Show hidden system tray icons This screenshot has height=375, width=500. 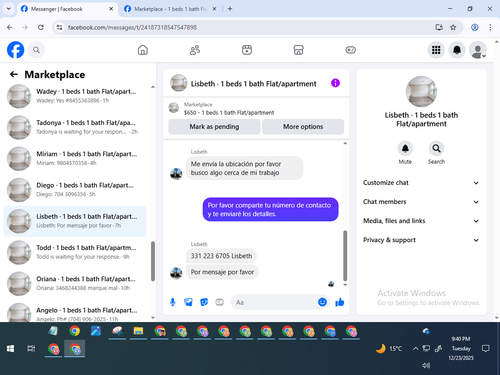click(x=415, y=349)
